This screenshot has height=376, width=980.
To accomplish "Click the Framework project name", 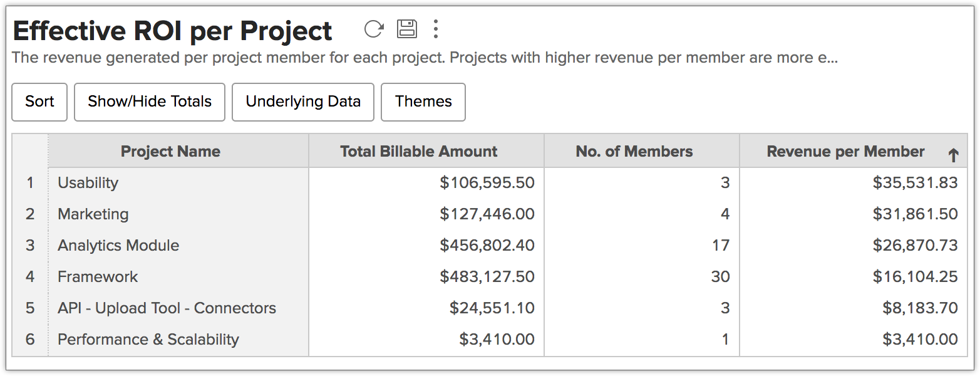I will coord(98,277).
